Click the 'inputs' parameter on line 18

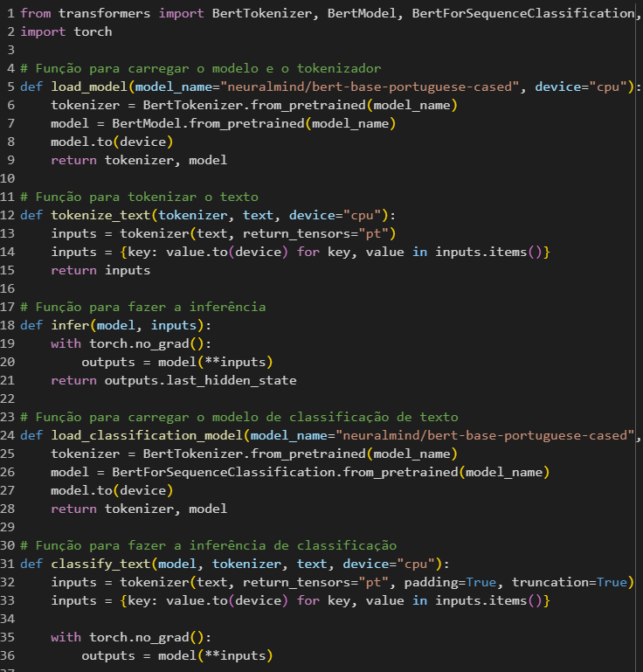pos(174,326)
